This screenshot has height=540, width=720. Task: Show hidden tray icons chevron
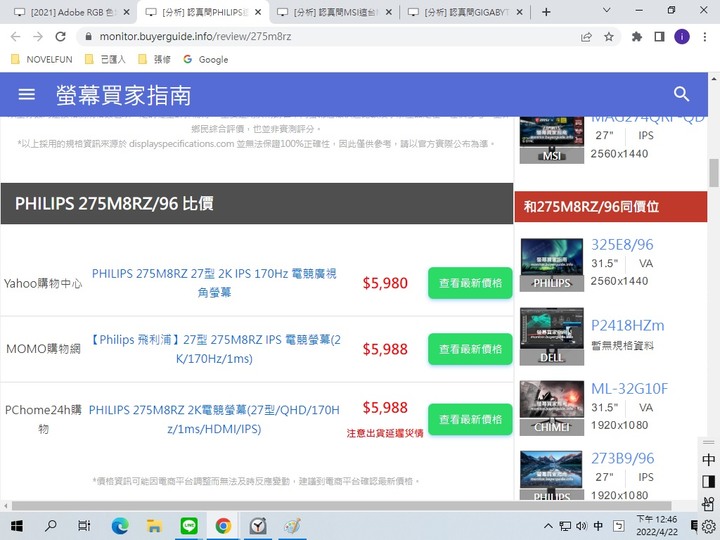coord(548,526)
